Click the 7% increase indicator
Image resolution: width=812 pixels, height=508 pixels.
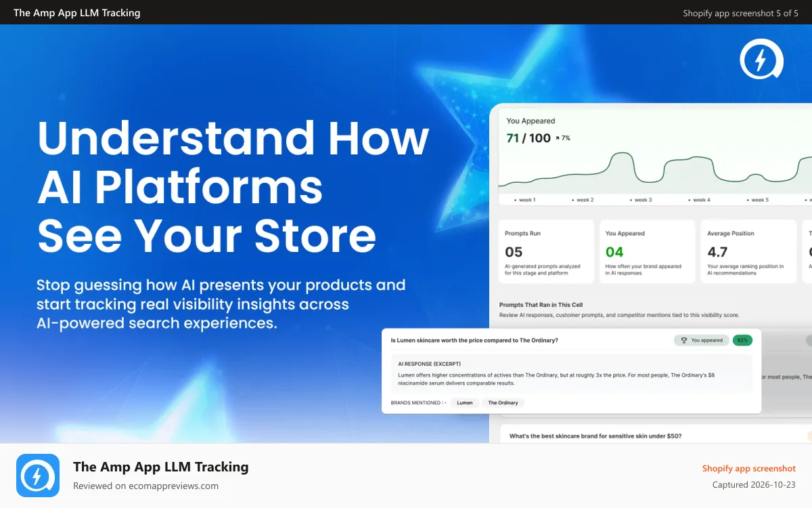pyautogui.click(x=563, y=138)
